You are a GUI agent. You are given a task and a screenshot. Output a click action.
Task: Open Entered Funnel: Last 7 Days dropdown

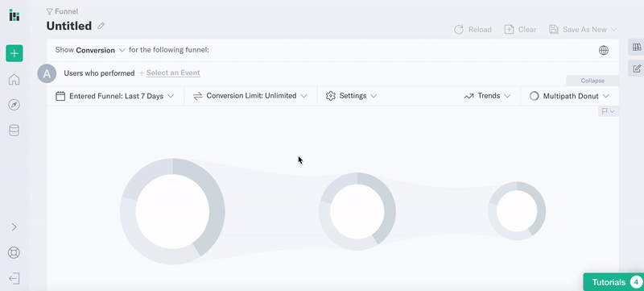coord(115,96)
